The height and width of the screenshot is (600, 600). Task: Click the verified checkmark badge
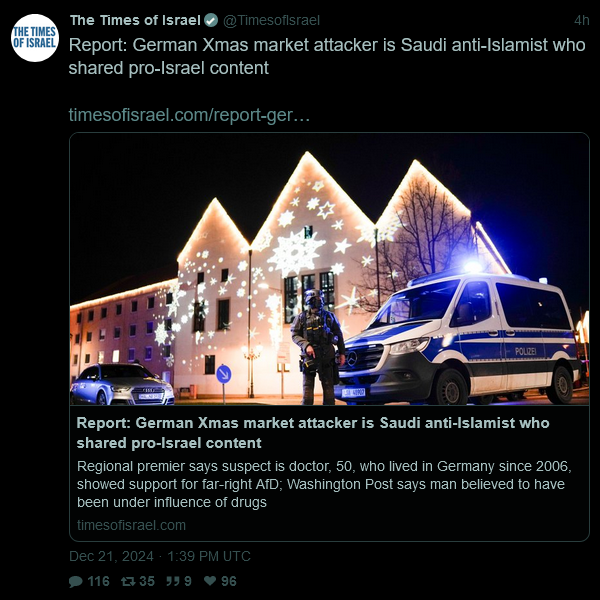[x=211, y=20]
